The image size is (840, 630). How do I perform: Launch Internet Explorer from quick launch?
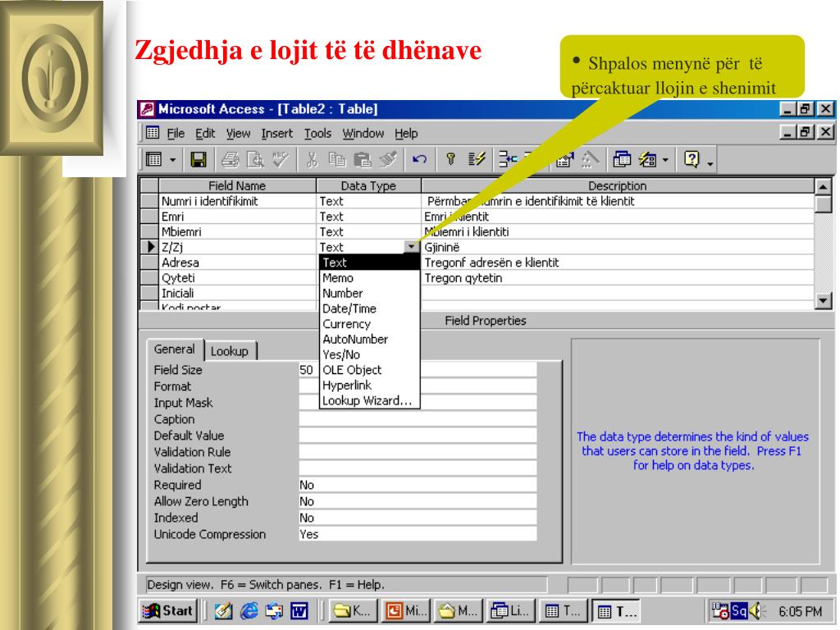[249, 610]
